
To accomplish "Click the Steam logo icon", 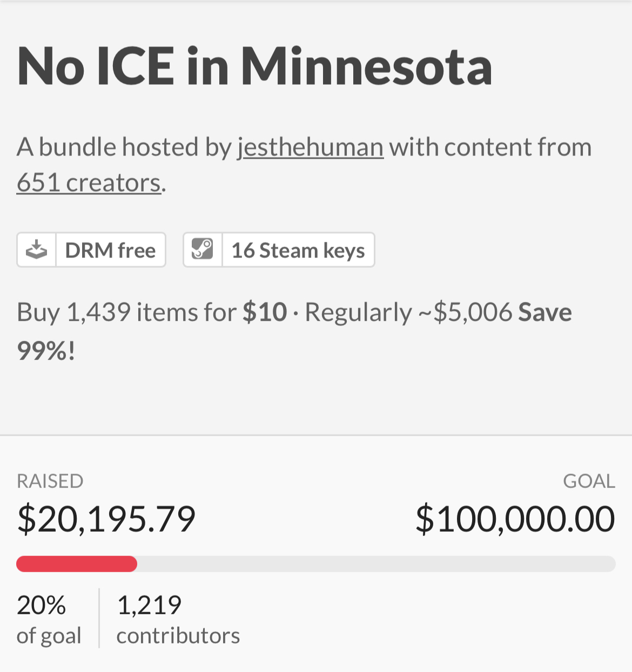I will click(x=203, y=250).
